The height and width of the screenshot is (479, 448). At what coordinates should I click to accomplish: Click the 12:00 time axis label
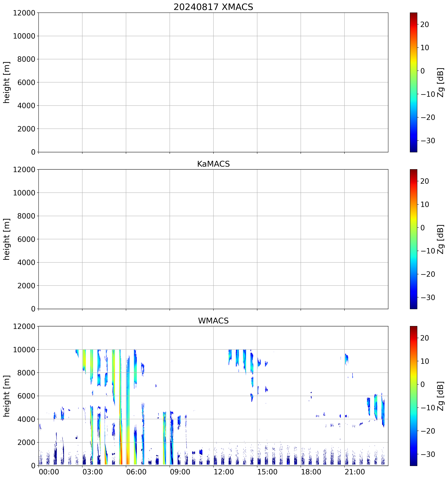[224, 472]
